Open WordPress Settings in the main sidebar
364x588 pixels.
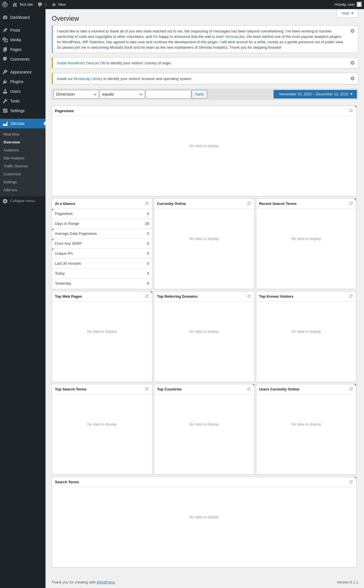pyautogui.click(x=23, y=111)
